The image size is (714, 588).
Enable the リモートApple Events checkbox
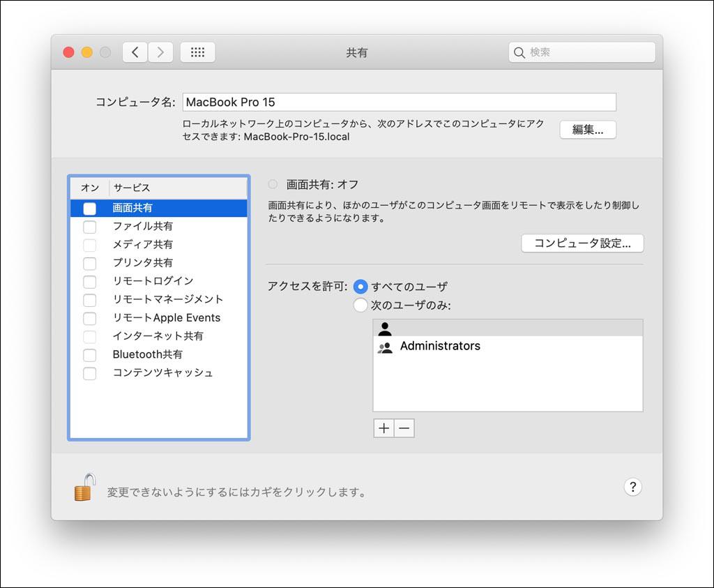90,318
